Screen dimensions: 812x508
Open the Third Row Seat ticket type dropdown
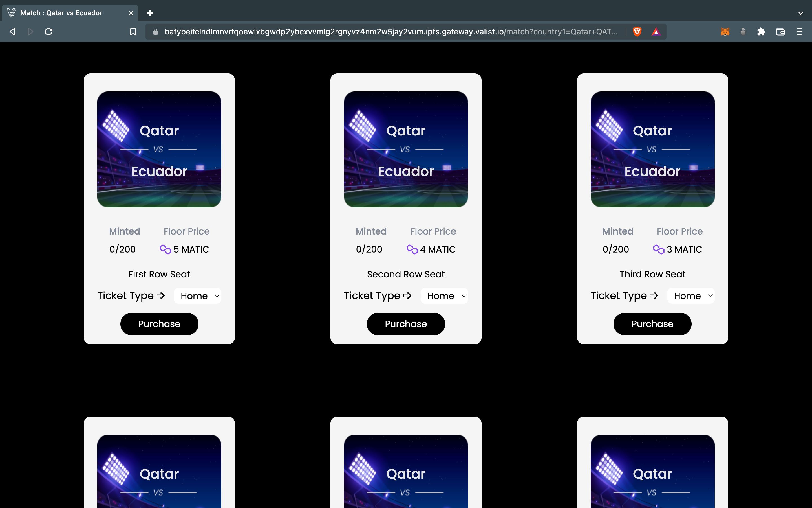point(691,296)
